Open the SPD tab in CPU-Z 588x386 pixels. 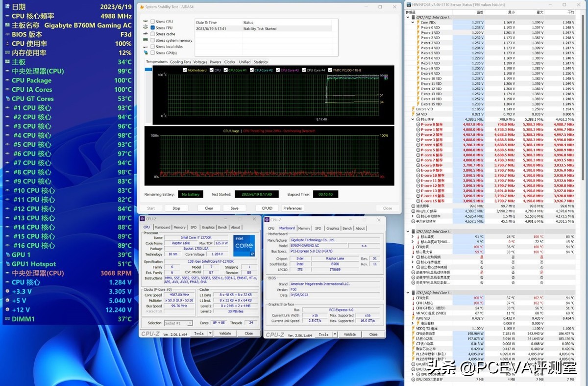point(194,227)
